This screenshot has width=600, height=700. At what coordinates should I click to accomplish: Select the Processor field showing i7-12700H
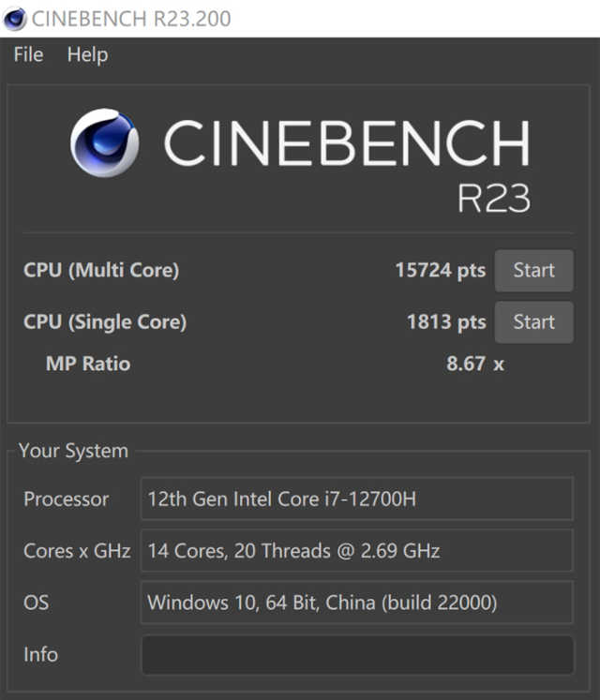(356, 499)
